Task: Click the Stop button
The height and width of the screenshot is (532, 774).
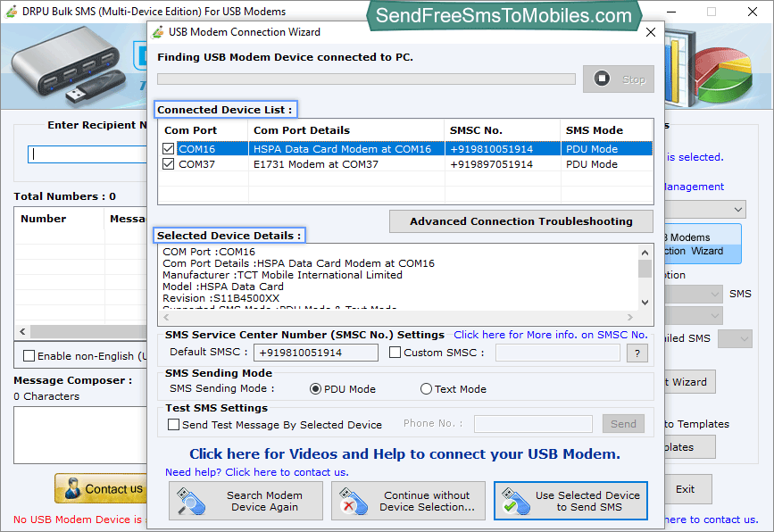Action: [x=618, y=79]
